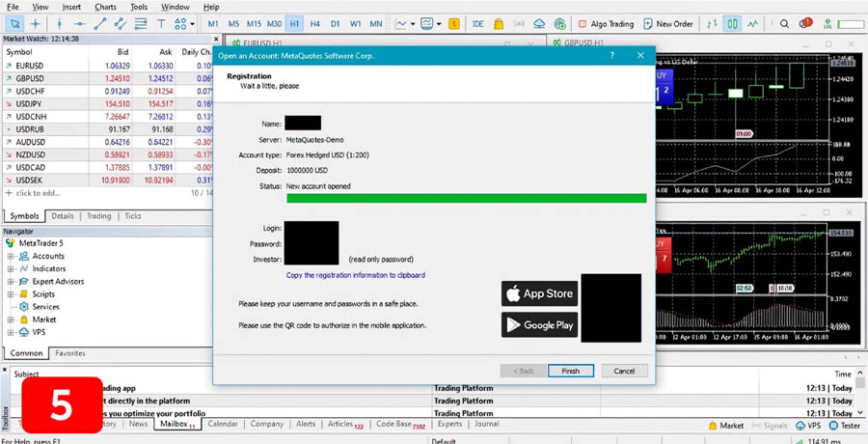Switch chart timeframe to M1
This screenshot has width=868, height=444.
pyautogui.click(x=213, y=24)
